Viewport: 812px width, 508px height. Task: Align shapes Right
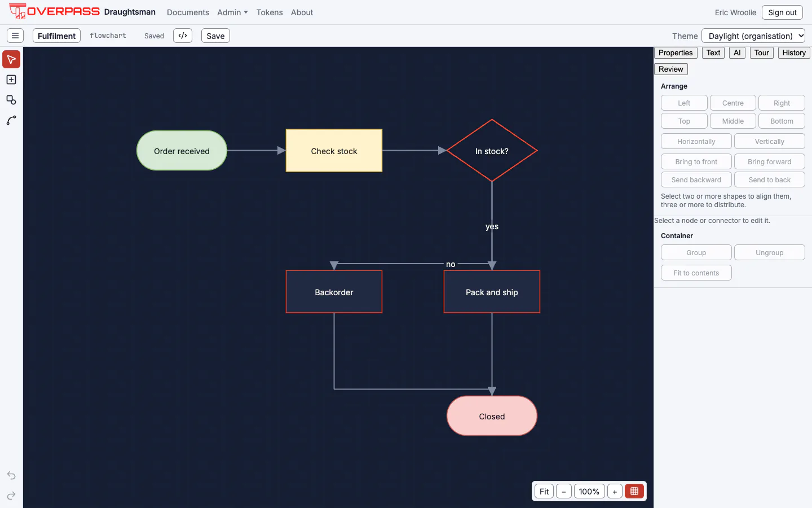(782, 103)
